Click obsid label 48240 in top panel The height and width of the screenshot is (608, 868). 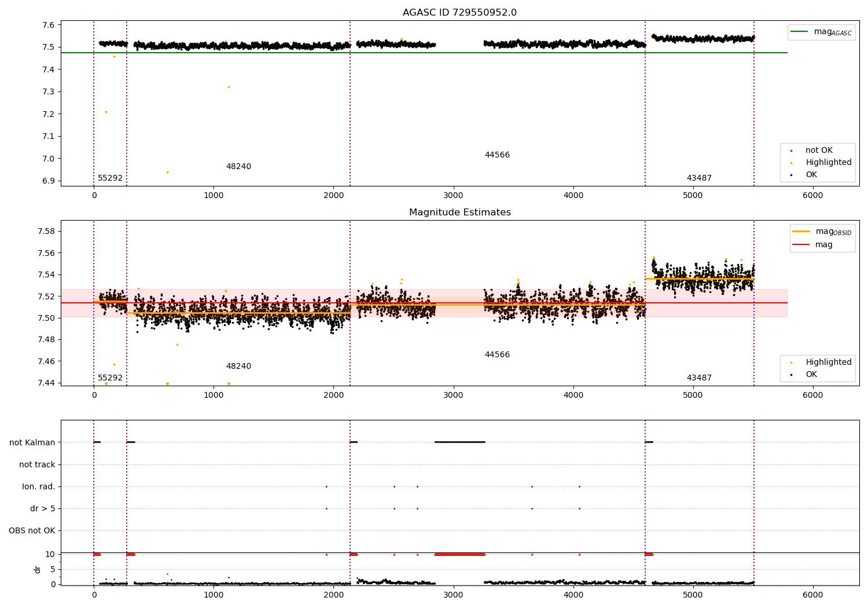coord(238,167)
